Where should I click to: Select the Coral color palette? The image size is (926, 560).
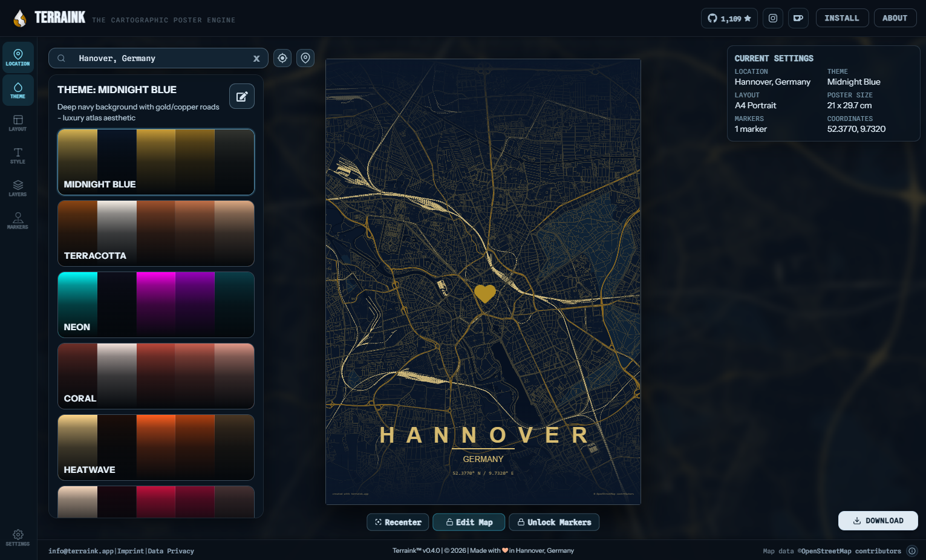155,376
